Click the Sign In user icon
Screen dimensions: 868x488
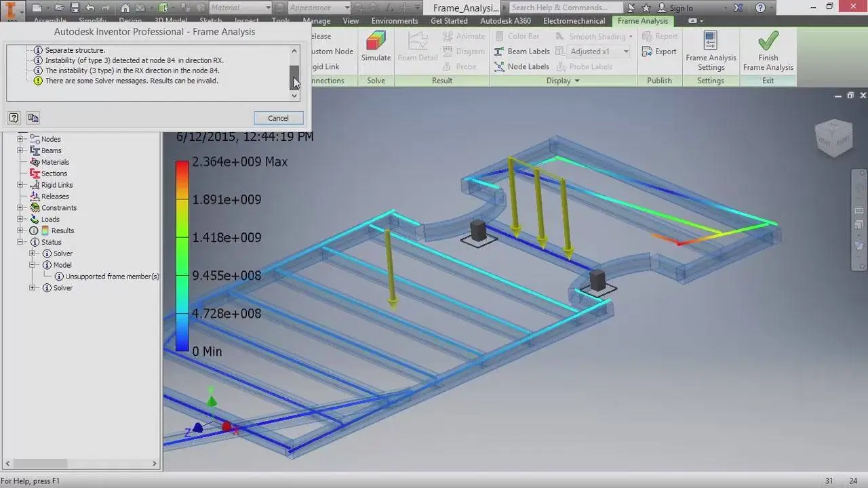[662, 7]
